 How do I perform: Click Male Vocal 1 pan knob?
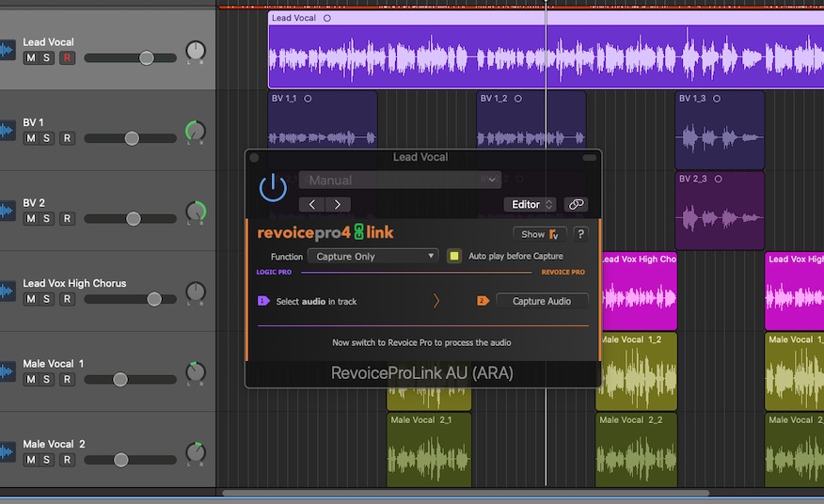click(196, 372)
